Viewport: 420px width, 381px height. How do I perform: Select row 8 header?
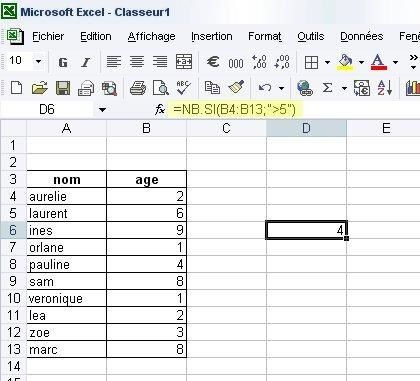pos(13,264)
